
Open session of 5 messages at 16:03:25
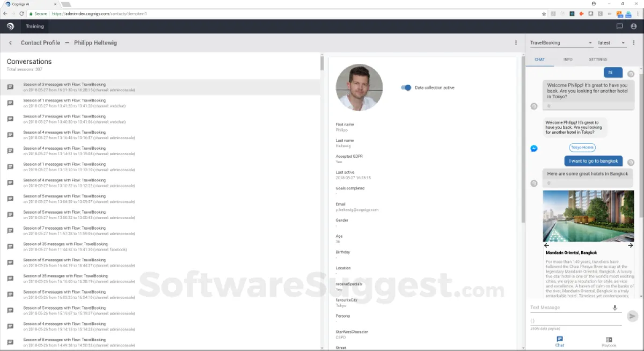[160, 295]
